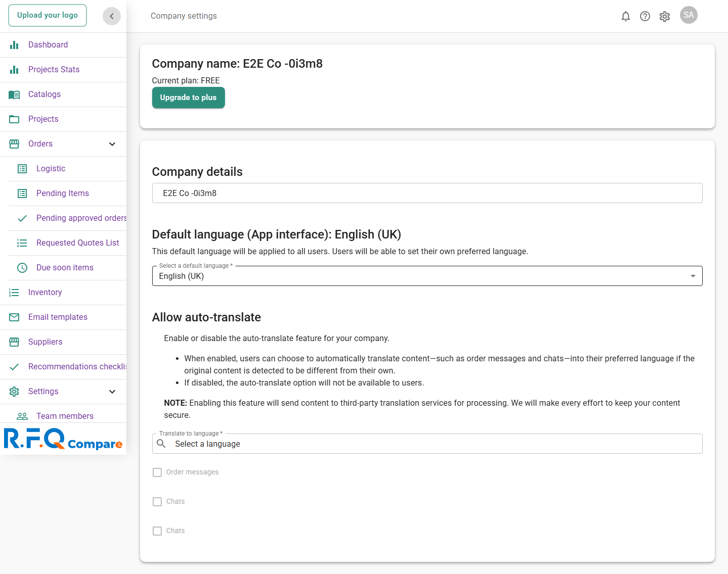Click the Inventory list icon
The width and height of the screenshot is (728, 574).
pos(14,293)
